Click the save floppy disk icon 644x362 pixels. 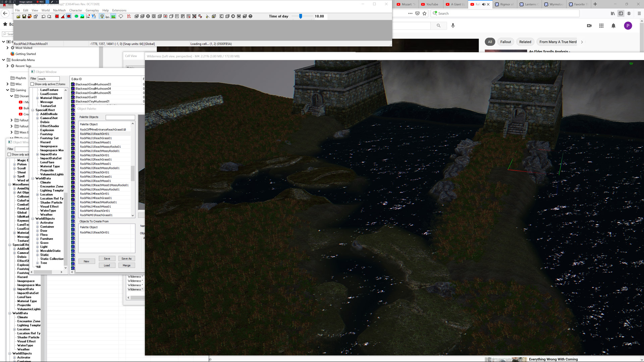point(24,16)
